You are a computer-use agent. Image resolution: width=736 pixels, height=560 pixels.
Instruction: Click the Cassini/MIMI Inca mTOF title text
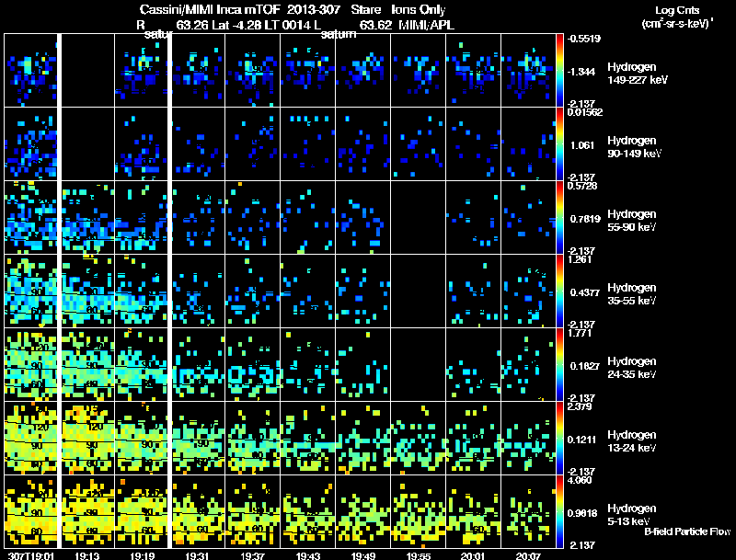[x=210, y=10]
